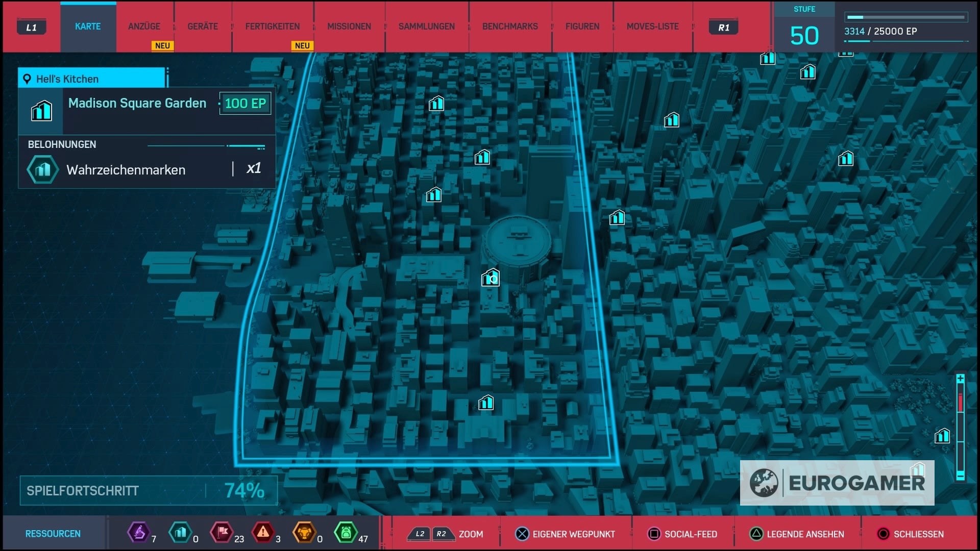Open the SAMMLUNGEN tab
This screenshot has width=980, height=551.
427,27
